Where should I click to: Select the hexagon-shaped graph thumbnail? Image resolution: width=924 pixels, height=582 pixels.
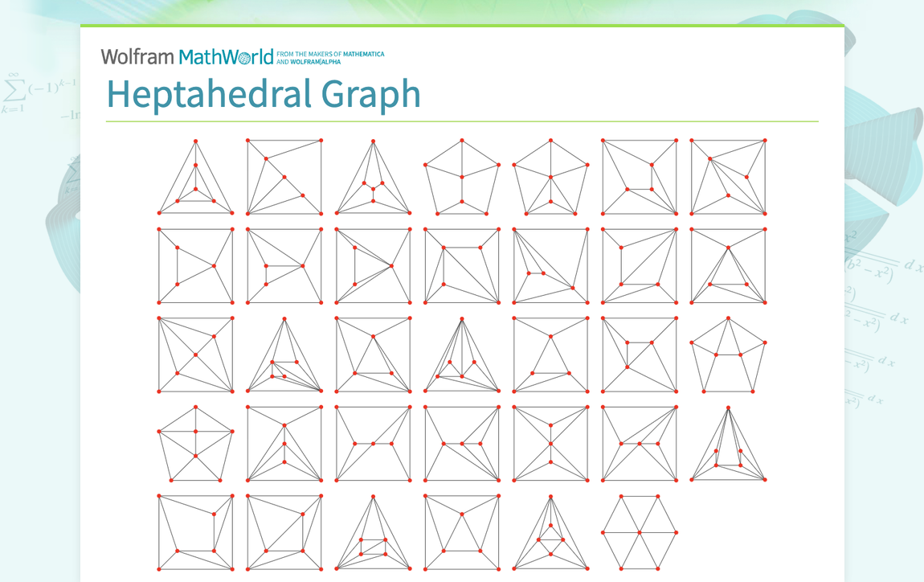click(x=639, y=533)
